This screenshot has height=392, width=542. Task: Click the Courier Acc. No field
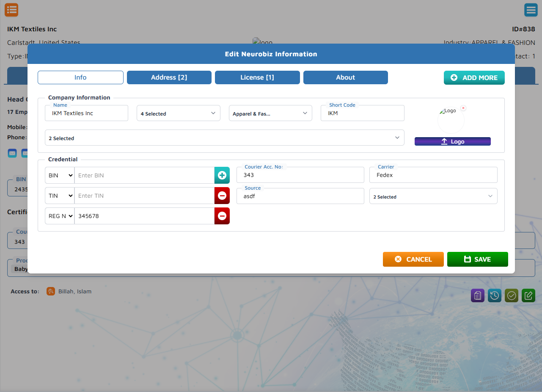point(300,175)
